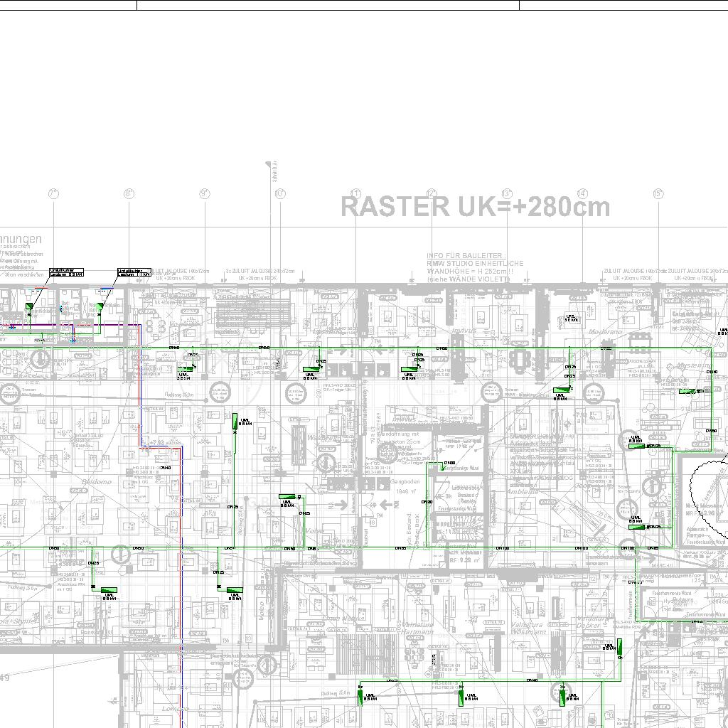Select green cooler symbol under right Umluftkühler callout

point(100,306)
